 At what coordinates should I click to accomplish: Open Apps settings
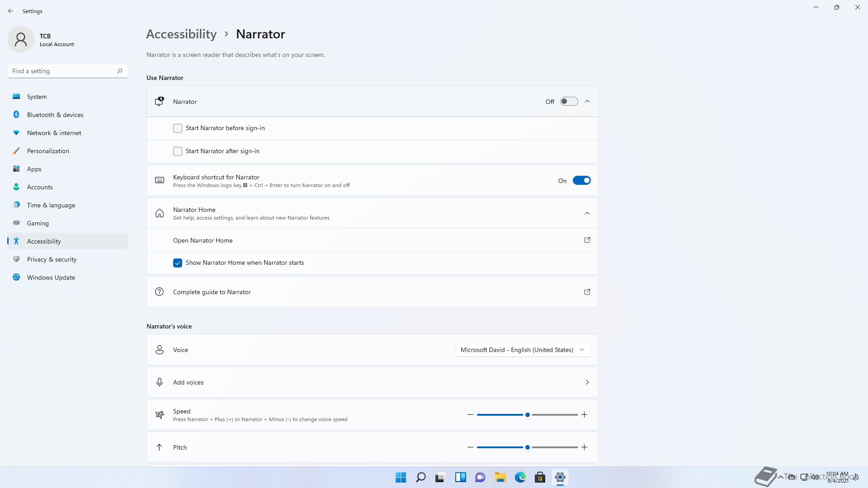68,169
